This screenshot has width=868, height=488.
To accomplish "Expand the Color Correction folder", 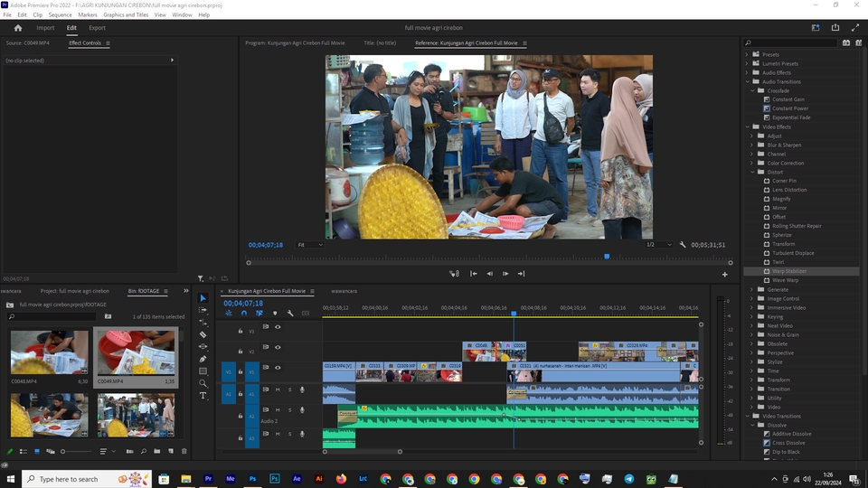I will pyautogui.click(x=752, y=164).
